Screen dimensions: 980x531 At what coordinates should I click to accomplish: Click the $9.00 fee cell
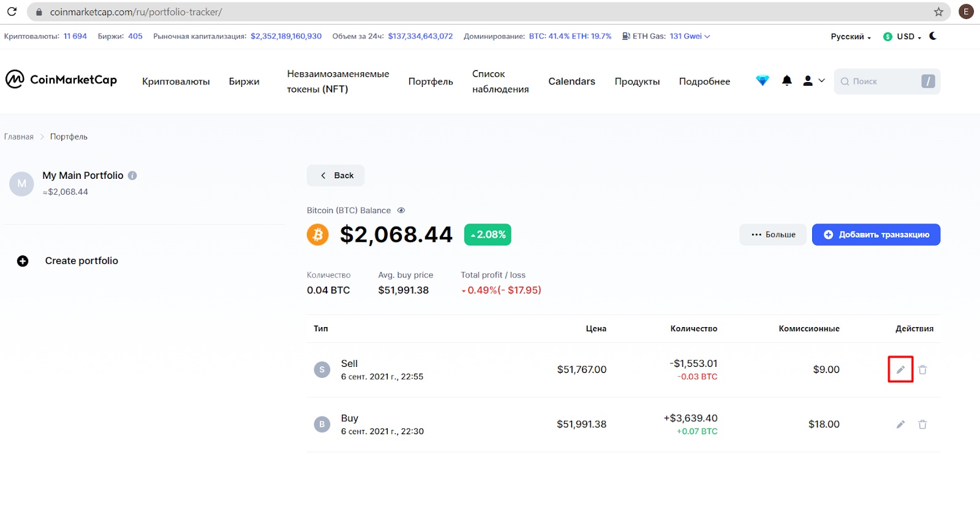point(826,369)
